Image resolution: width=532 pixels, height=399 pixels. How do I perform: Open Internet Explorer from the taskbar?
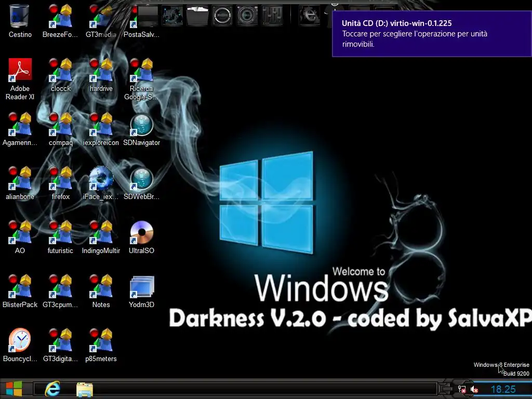52,389
